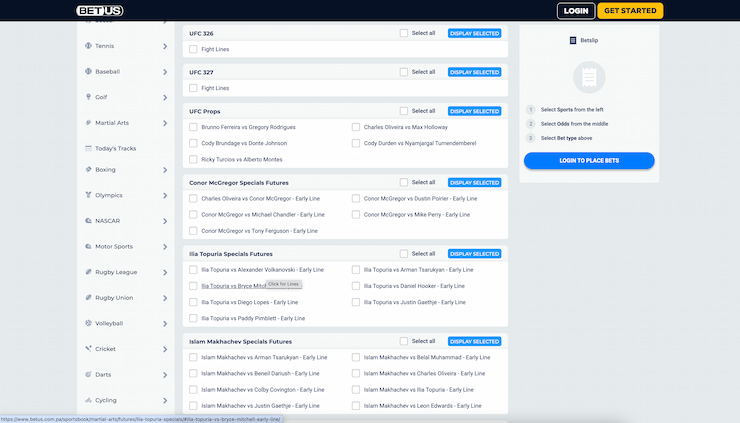Expand the Baseball chevron arrow
The image size is (740, 423).
pyautogui.click(x=165, y=72)
